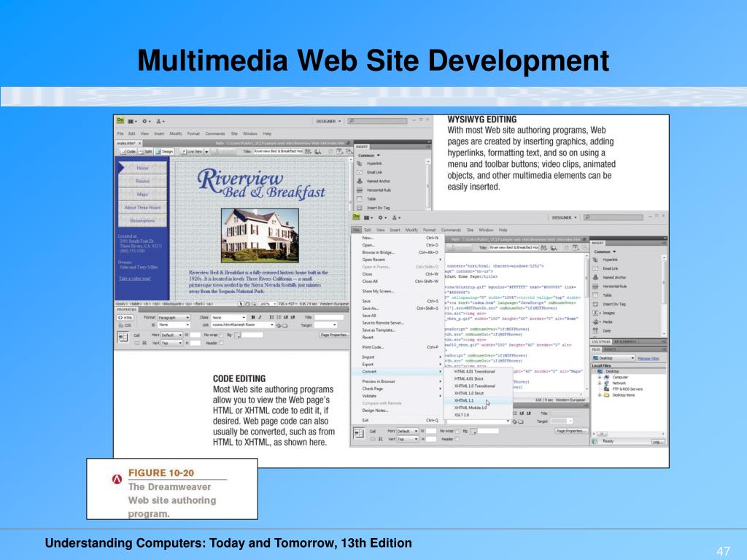
Task: Open the Edit menu in the back window
Action: pyautogui.click(x=132, y=134)
